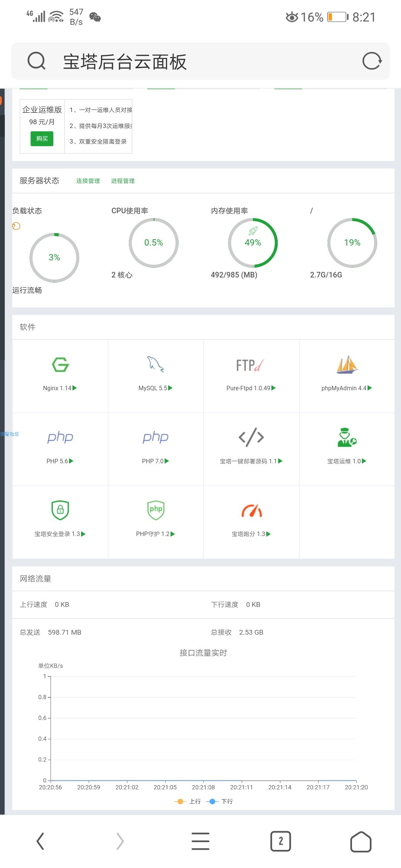This screenshot has height=868, width=401.
Task: Click the green 购买 button
Action: click(42, 139)
